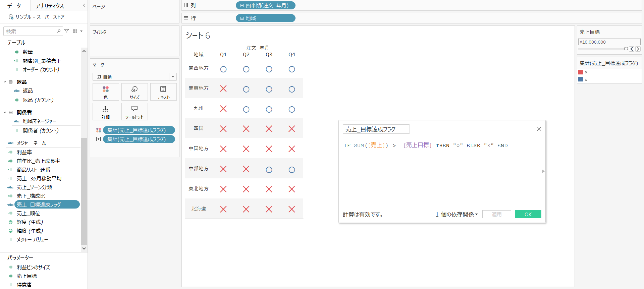Viewport: 644px width, 289px height.
Task: Open the テキスト (Text) marks card
Action: click(163, 92)
